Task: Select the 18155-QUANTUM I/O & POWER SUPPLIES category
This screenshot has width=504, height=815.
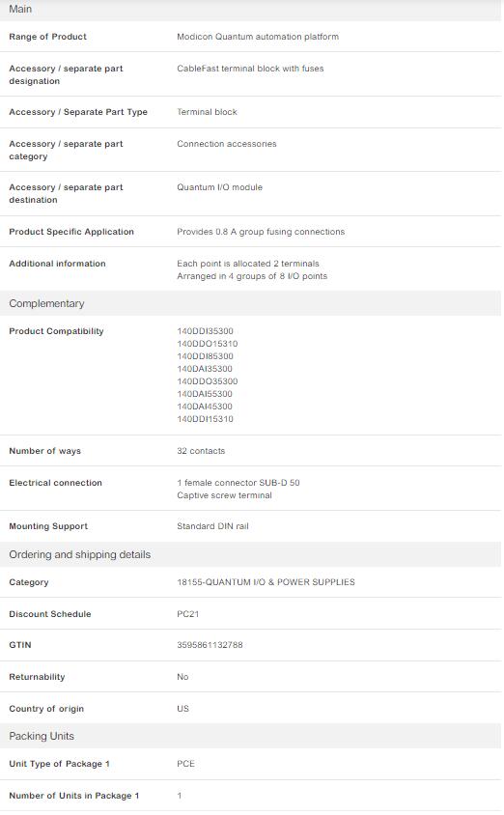Action: pyautogui.click(x=266, y=582)
